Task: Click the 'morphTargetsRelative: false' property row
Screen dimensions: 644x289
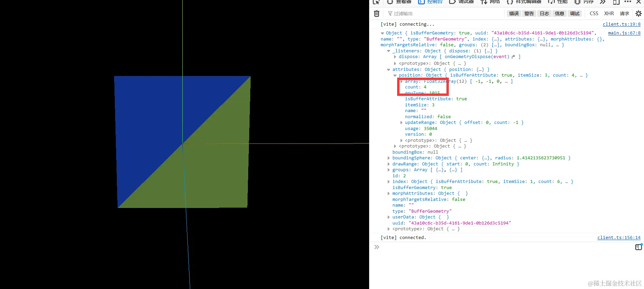Action: [x=429, y=200]
